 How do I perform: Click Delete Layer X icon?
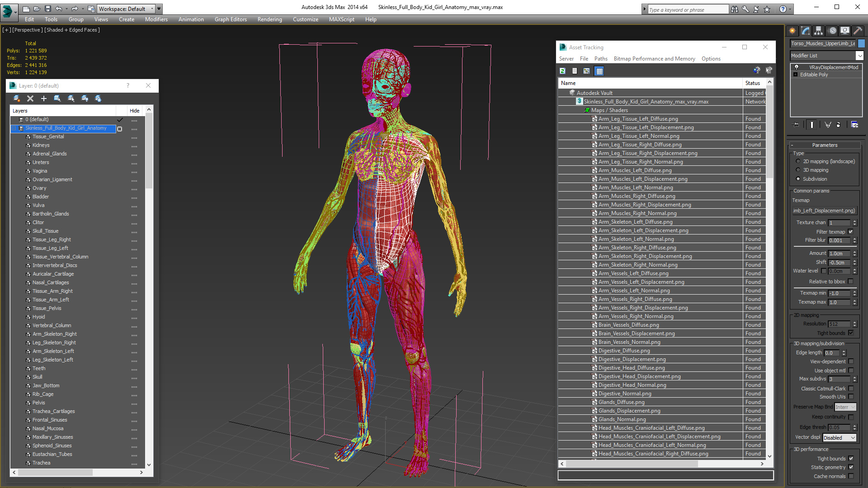click(x=30, y=99)
